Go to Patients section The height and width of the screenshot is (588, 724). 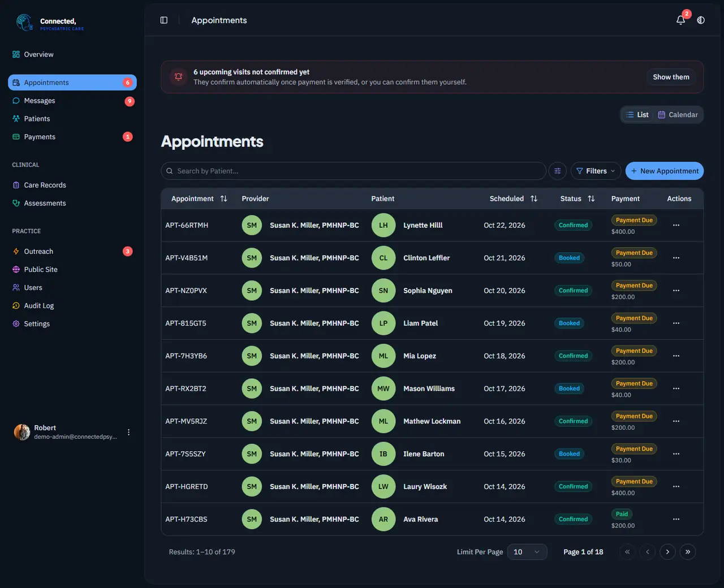(72, 119)
